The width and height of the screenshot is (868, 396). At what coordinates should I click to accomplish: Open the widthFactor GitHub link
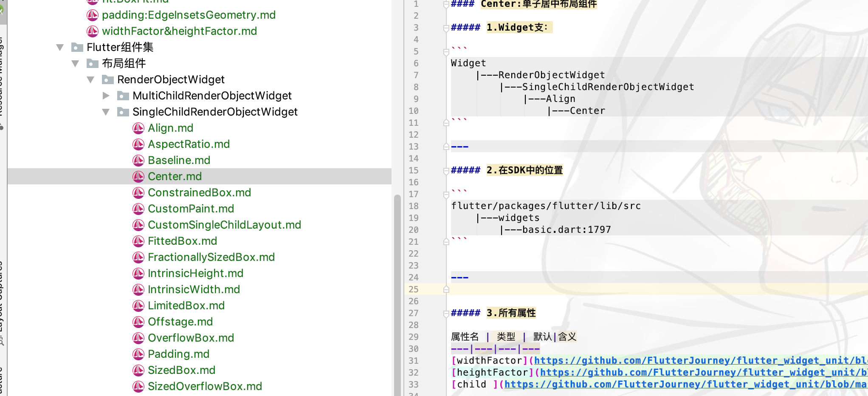pos(701,360)
